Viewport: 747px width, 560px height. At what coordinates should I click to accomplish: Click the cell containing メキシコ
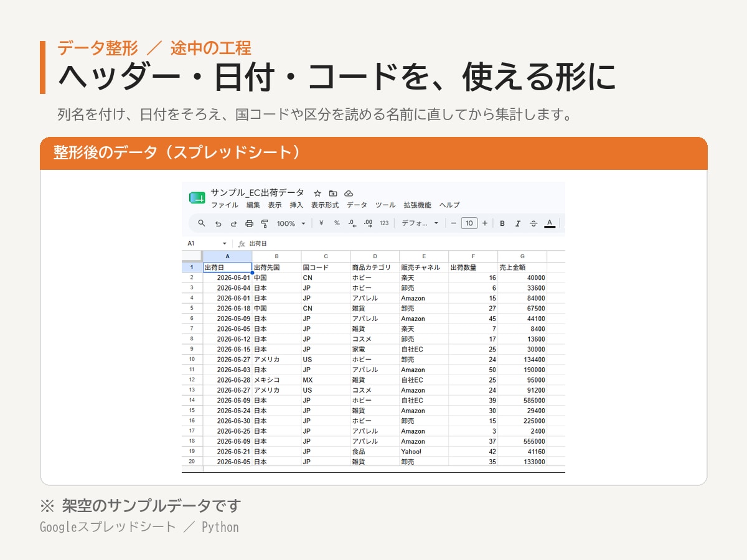pos(276,380)
